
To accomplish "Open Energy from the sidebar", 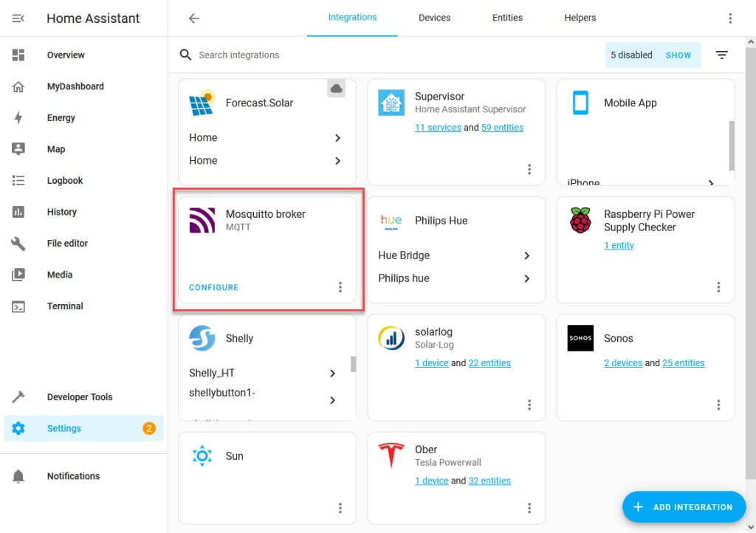I will click(x=61, y=118).
